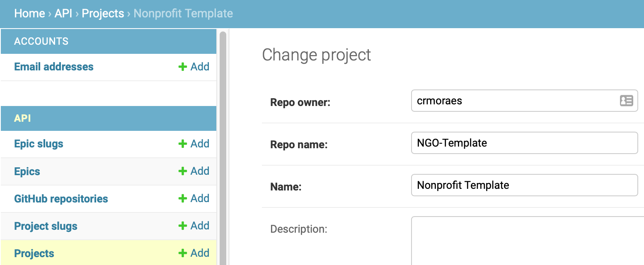The height and width of the screenshot is (265, 644).
Task: Navigate to Projects breadcrumb link
Action: 103,13
